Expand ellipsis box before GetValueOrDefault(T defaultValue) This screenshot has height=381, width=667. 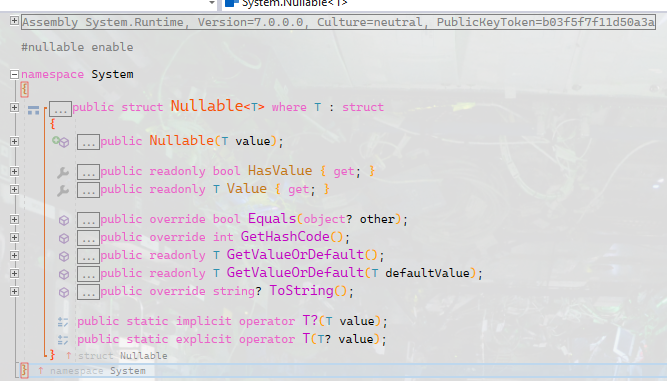click(88, 274)
